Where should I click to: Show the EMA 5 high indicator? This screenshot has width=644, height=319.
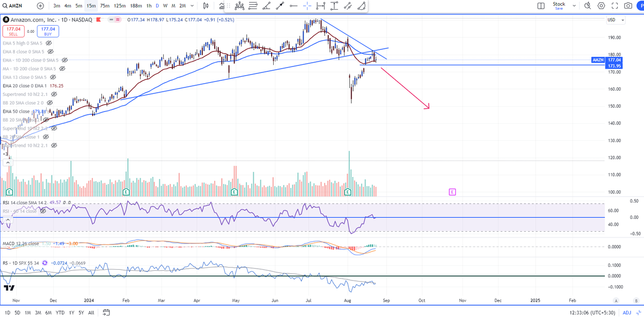tap(49, 42)
